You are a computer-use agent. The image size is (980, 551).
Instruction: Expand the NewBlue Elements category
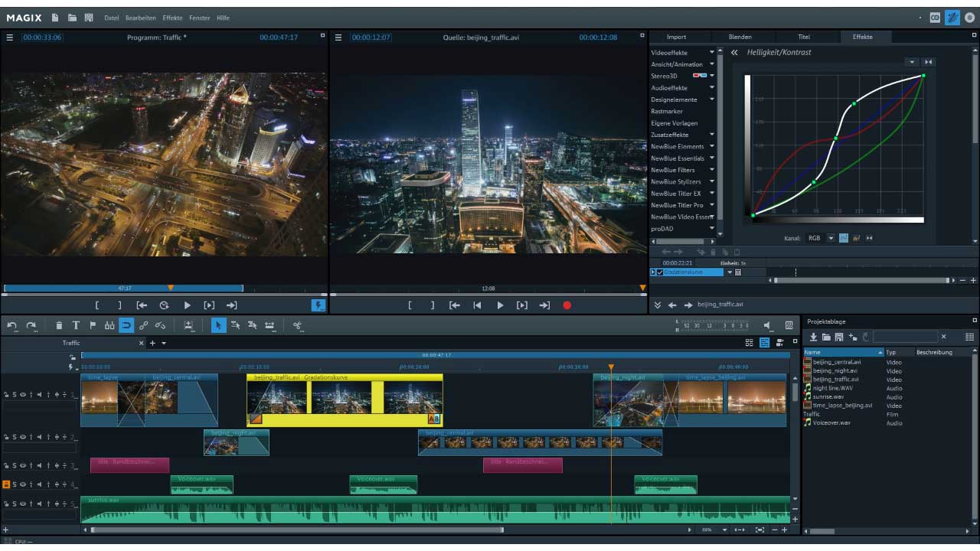pos(680,146)
